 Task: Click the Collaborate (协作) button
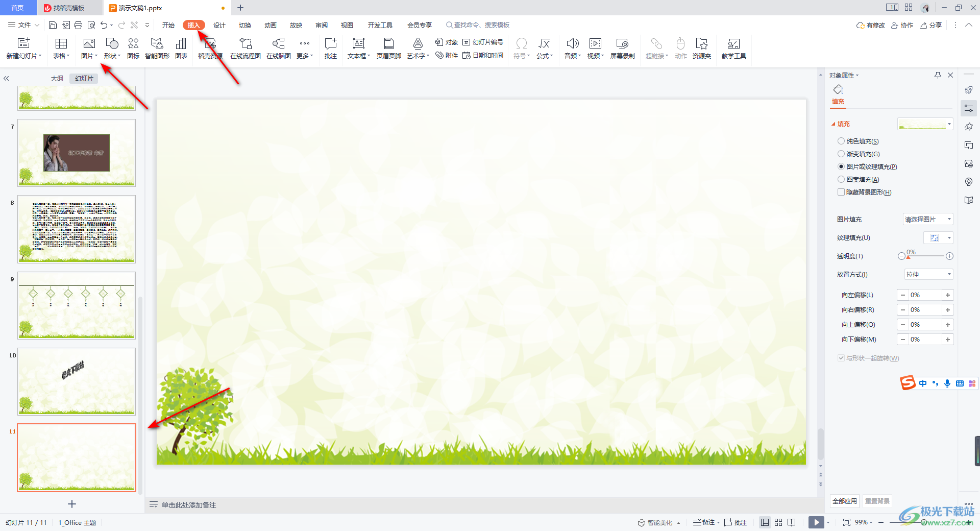click(x=902, y=25)
